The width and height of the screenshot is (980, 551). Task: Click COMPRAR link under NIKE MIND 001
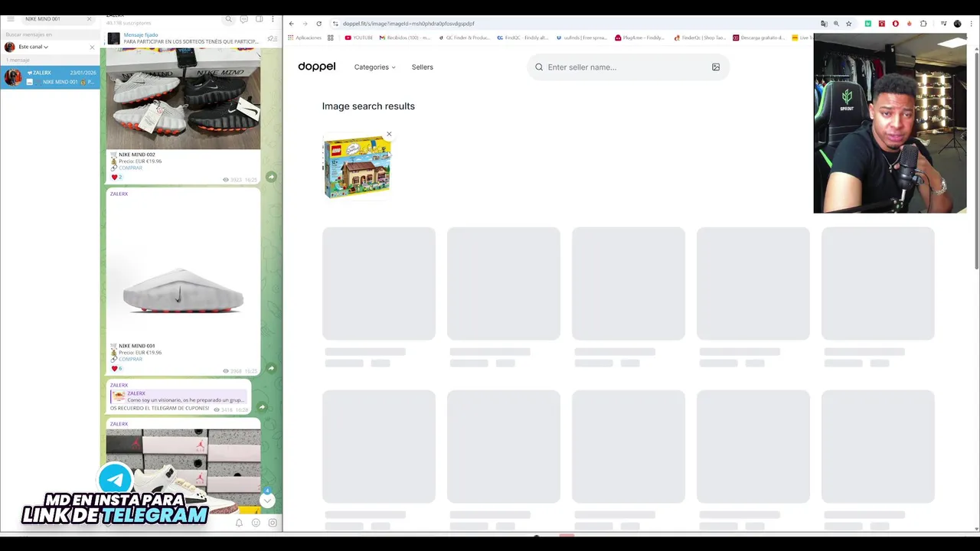[130, 359]
